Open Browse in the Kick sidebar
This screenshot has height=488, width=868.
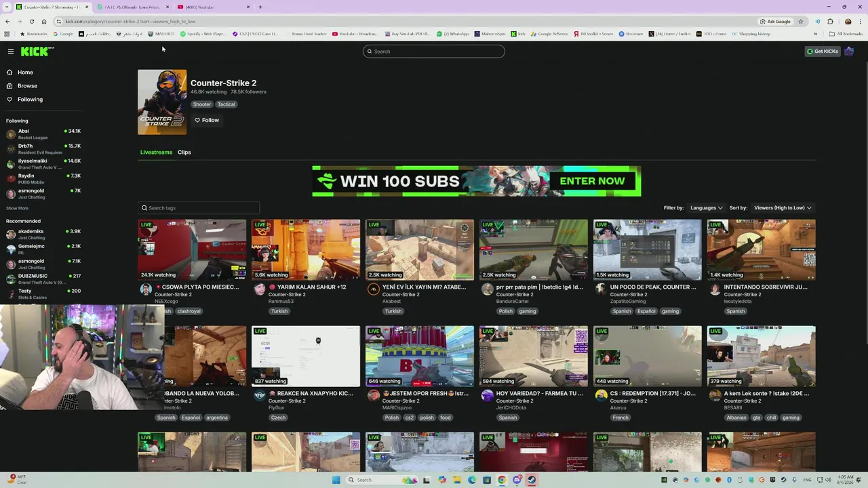click(27, 85)
